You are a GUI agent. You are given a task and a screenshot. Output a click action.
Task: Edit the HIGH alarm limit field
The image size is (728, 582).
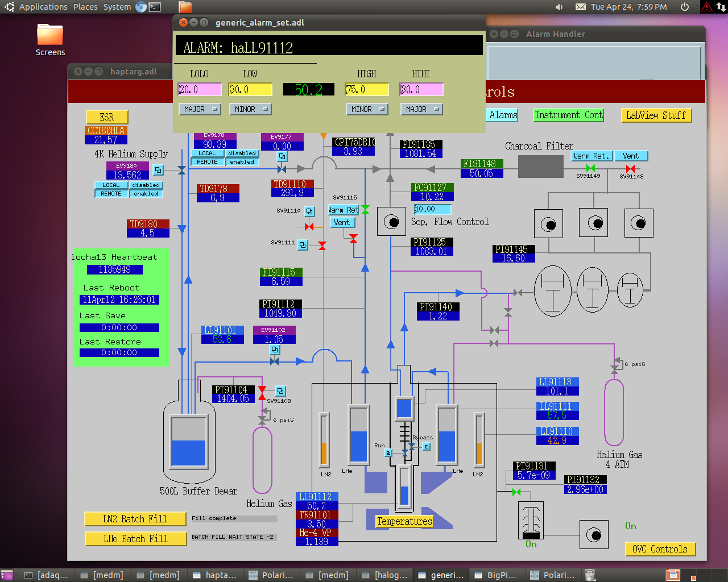click(367, 89)
